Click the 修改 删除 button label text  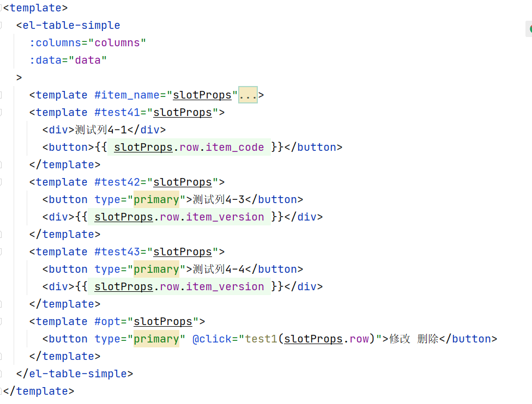(x=412, y=339)
